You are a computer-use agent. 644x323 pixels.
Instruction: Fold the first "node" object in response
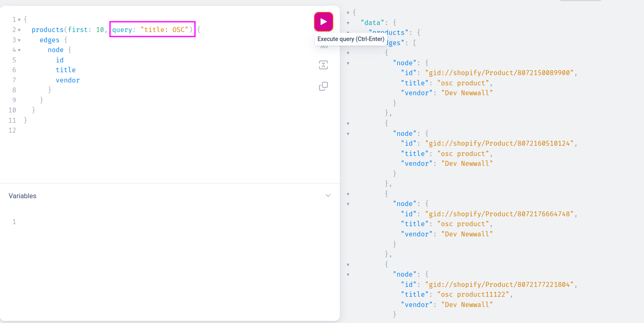tap(348, 63)
